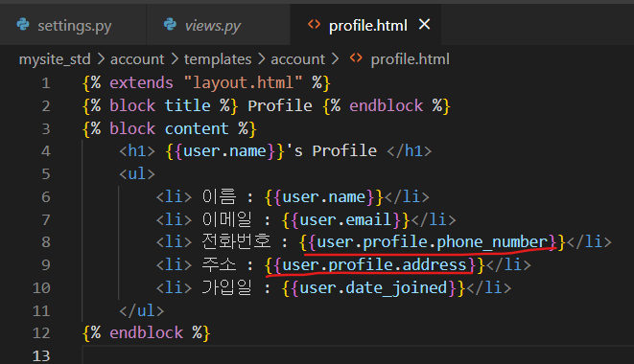Click the HTML icon in the breadcrumb
This screenshot has width=634, height=364.
[x=356, y=58]
